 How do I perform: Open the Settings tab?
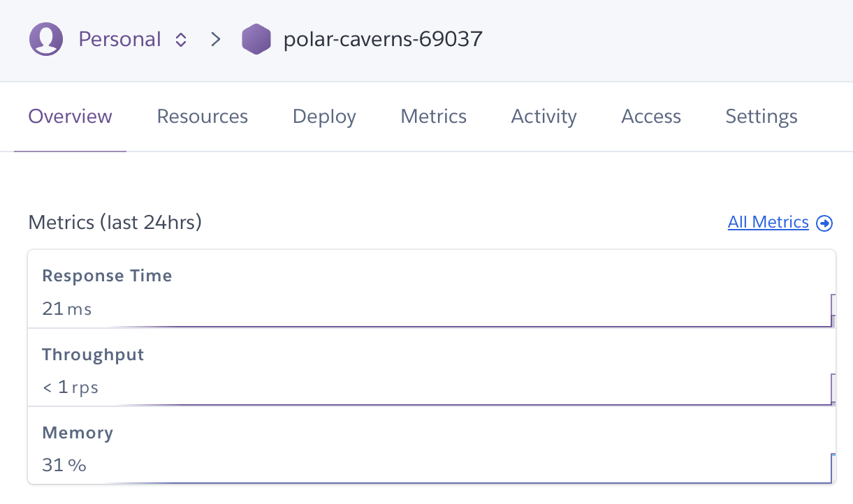[x=761, y=117]
